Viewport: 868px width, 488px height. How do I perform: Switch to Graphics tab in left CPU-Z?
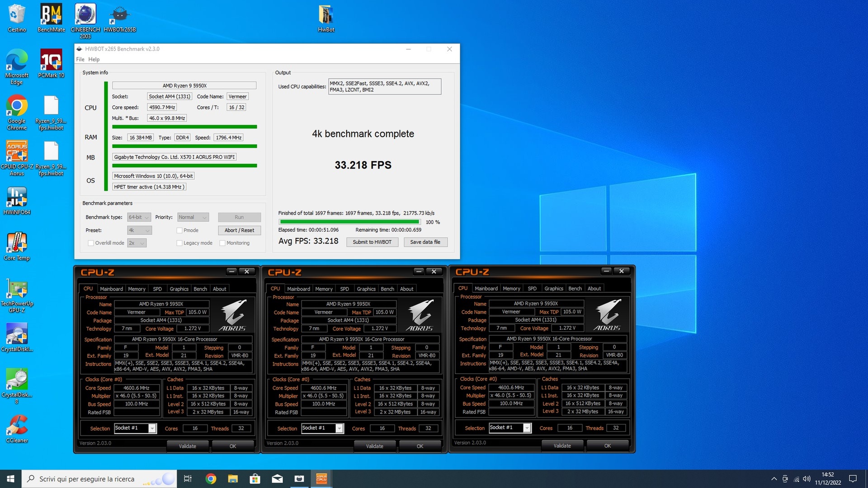click(179, 289)
